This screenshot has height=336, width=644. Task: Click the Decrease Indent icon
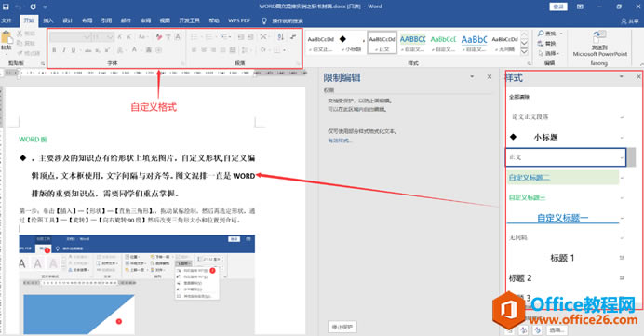(241, 37)
